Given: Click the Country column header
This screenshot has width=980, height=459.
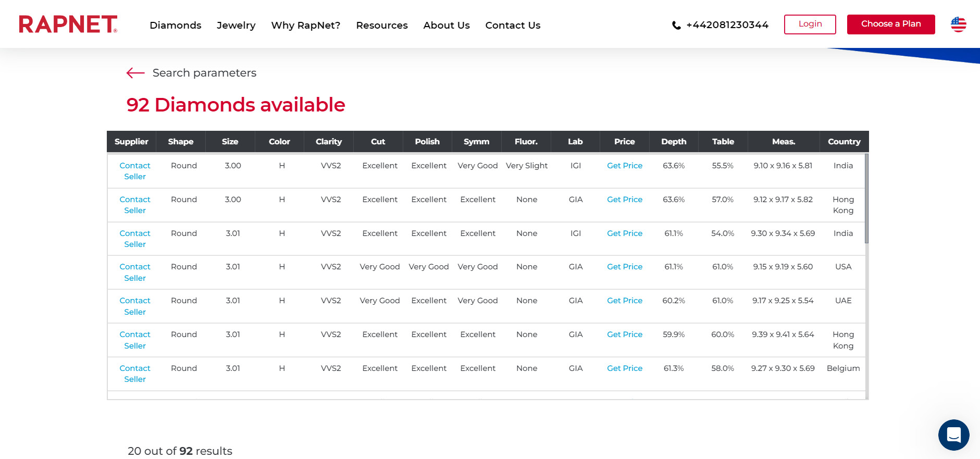Looking at the screenshot, I should [844, 142].
